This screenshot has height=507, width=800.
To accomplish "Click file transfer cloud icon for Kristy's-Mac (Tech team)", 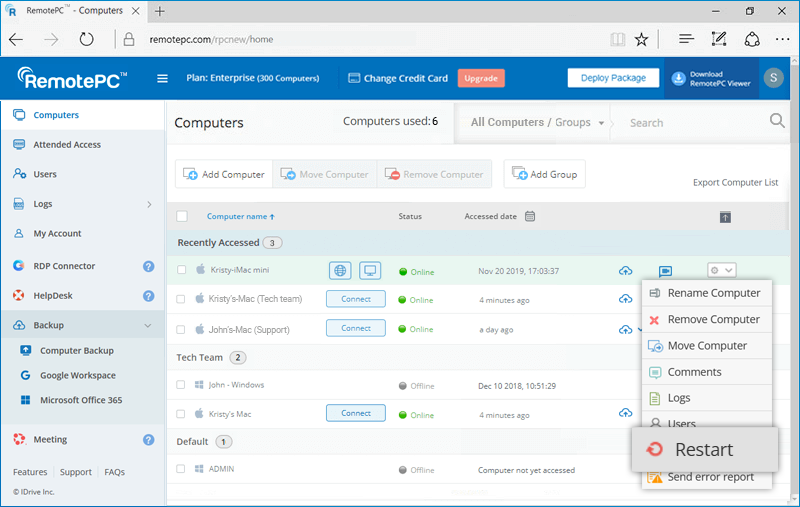I will pyautogui.click(x=626, y=300).
